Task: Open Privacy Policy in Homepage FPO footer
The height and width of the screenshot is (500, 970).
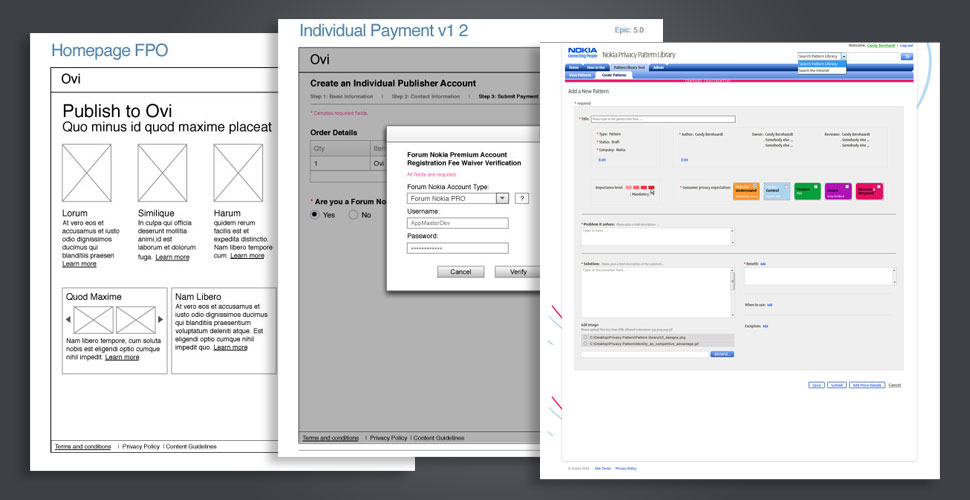Action: click(x=141, y=447)
